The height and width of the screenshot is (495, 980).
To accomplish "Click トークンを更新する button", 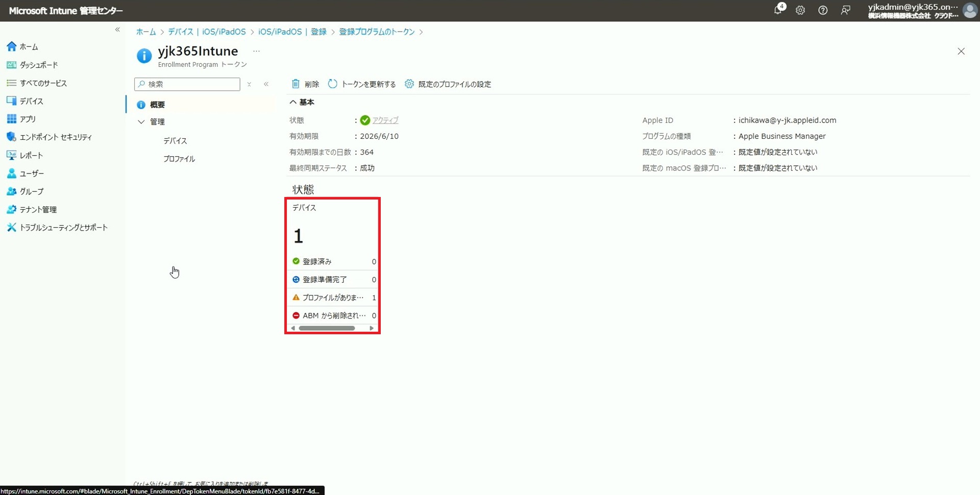I will click(362, 84).
